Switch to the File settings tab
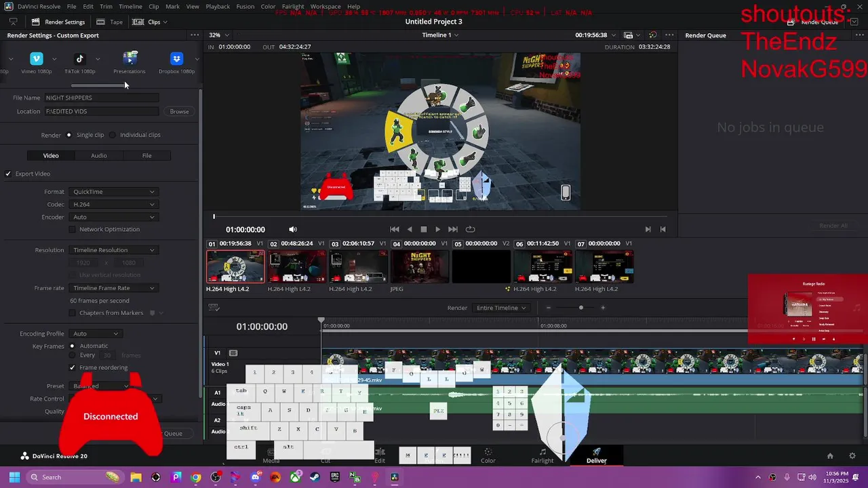Viewport: 868px width, 488px height. pyautogui.click(x=146, y=156)
